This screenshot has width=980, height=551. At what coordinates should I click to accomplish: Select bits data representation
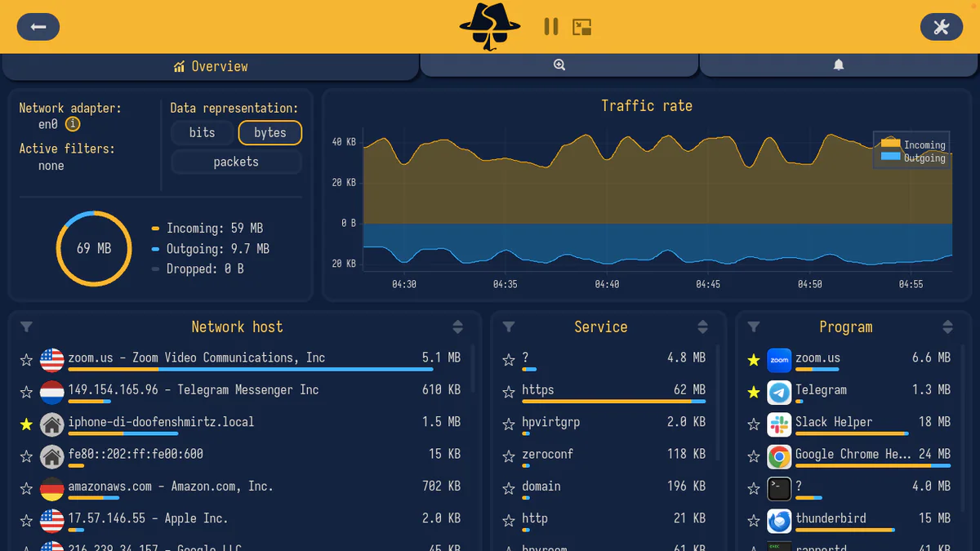click(x=202, y=132)
